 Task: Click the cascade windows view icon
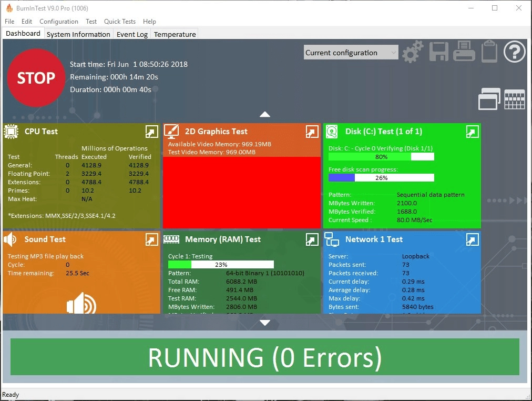pyautogui.click(x=489, y=99)
